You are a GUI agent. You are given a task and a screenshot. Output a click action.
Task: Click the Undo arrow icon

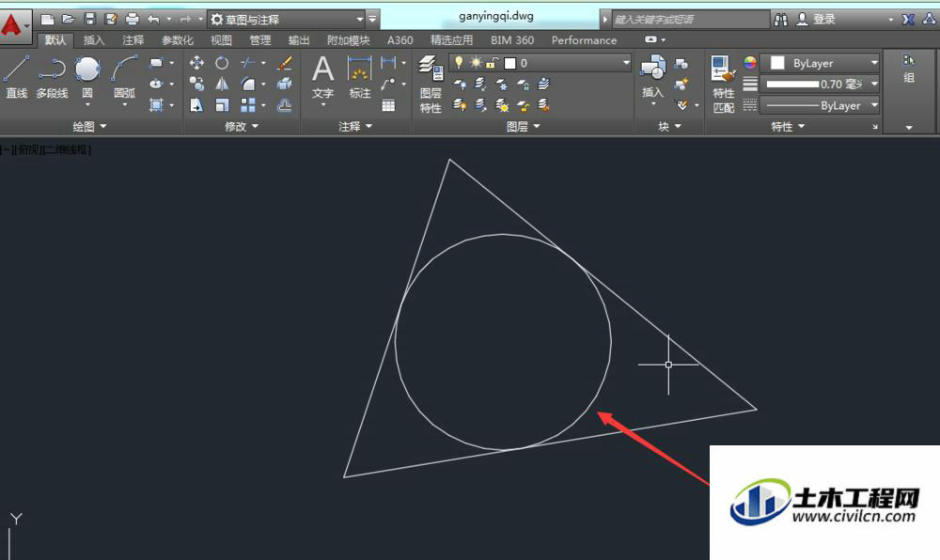coord(153,19)
